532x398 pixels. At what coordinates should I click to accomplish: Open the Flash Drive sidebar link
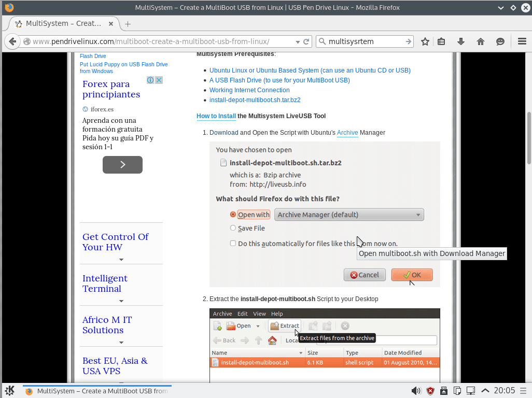93,56
